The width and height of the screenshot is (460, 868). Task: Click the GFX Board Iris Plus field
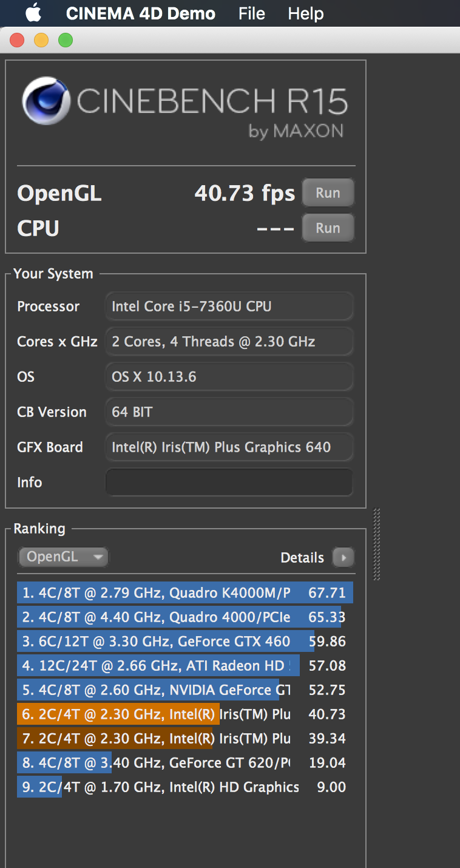point(229,447)
